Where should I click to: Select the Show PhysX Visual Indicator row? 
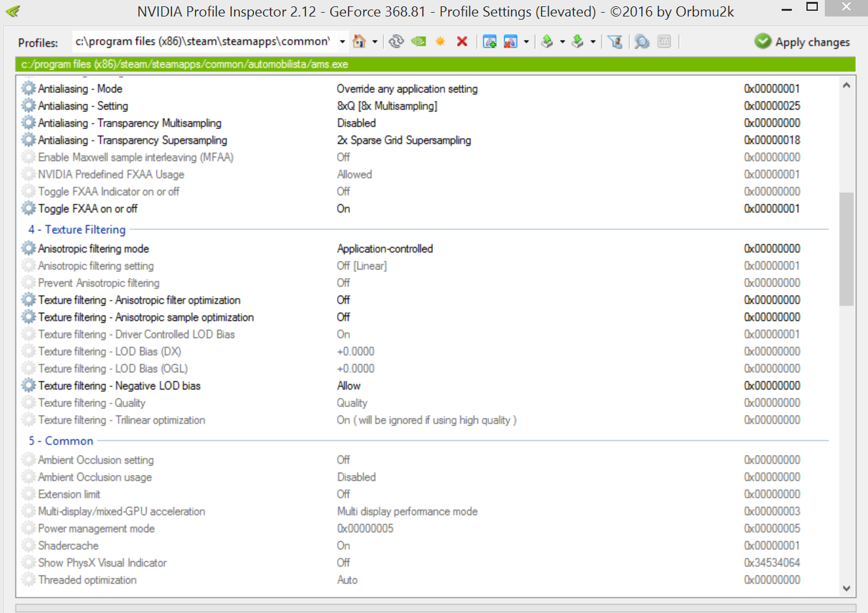[x=425, y=563]
